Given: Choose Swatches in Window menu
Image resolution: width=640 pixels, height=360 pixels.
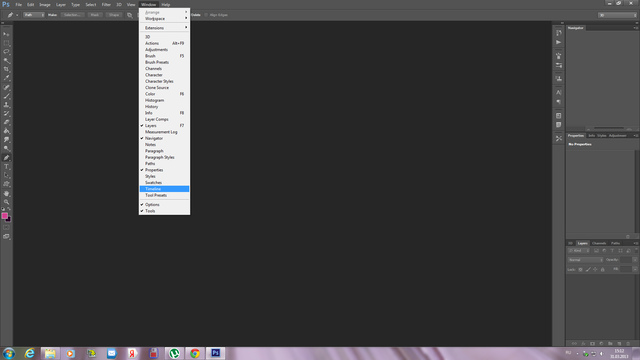Looking at the screenshot, I should point(164,182).
